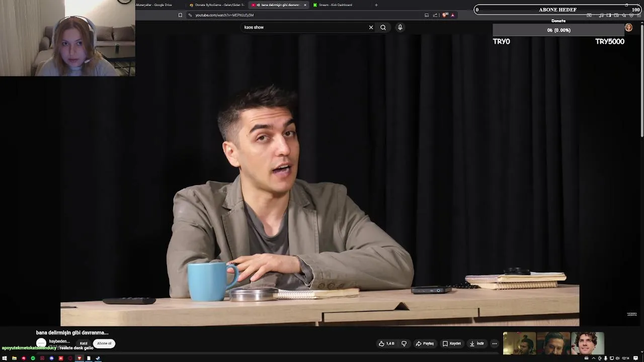Download video via İndir button
This screenshot has height=362, width=644.
pos(477,343)
